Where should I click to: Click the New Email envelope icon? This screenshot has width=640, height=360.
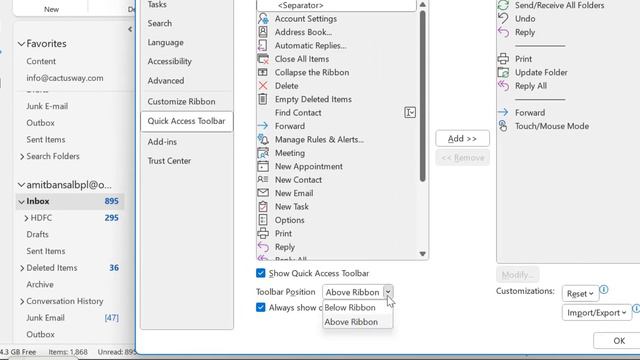tap(263, 193)
